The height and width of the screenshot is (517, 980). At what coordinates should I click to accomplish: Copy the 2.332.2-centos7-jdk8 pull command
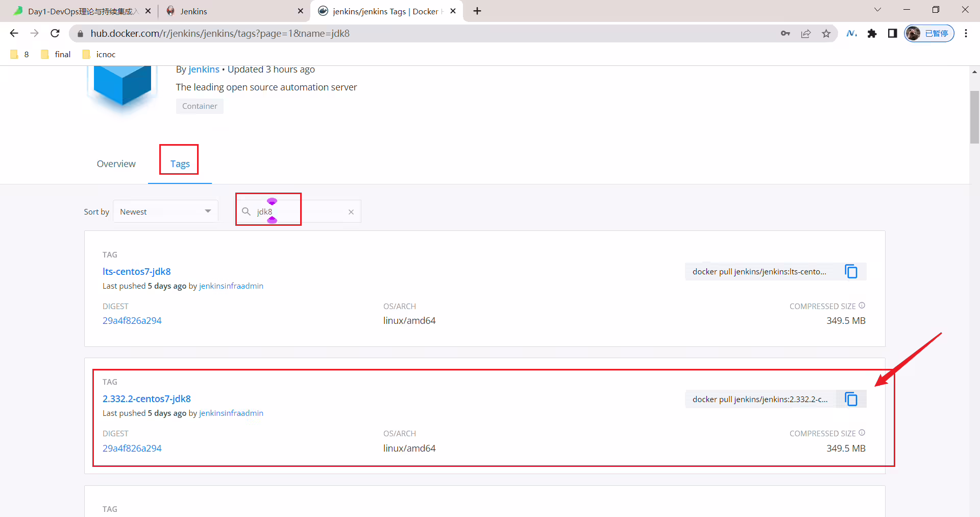click(x=851, y=399)
